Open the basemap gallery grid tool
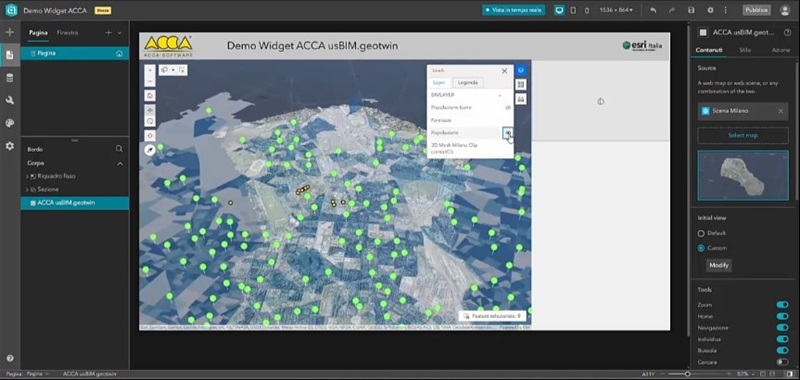 [521, 85]
